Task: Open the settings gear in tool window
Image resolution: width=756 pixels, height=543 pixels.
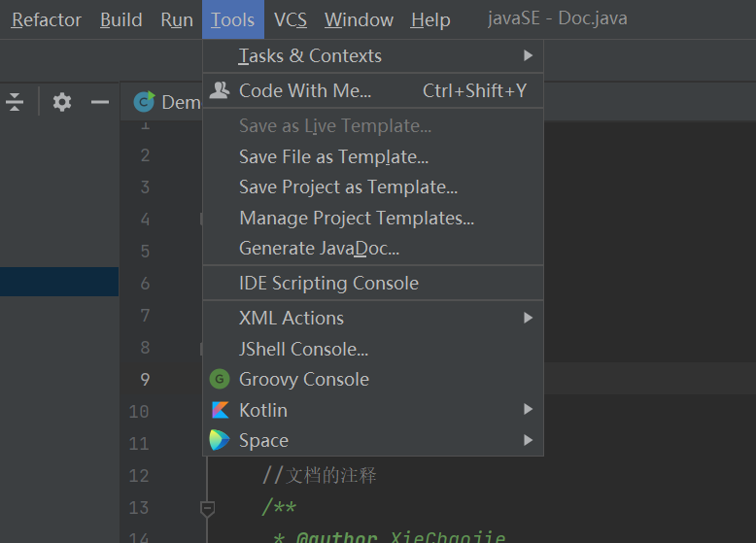Action: click(x=62, y=102)
